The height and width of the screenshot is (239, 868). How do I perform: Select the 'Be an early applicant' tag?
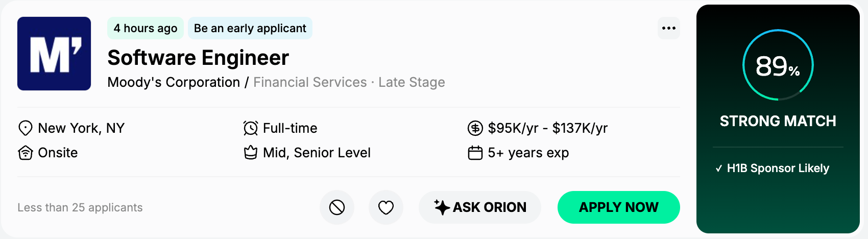pyautogui.click(x=250, y=28)
